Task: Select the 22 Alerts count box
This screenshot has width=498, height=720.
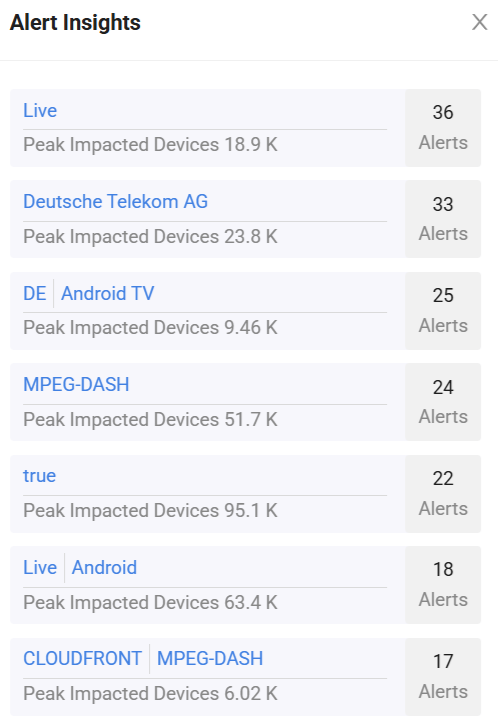Action: coord(443,494)
